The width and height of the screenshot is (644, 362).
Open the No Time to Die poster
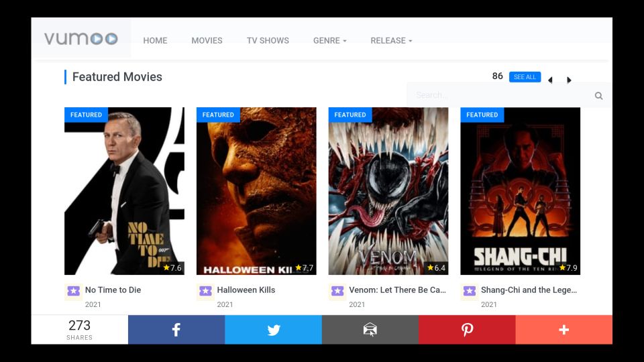125,191
